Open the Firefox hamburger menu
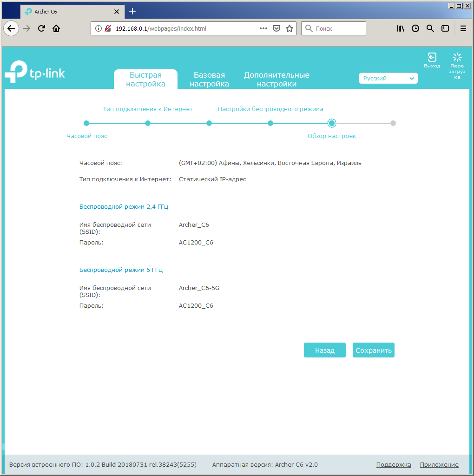 coord(463,28)
